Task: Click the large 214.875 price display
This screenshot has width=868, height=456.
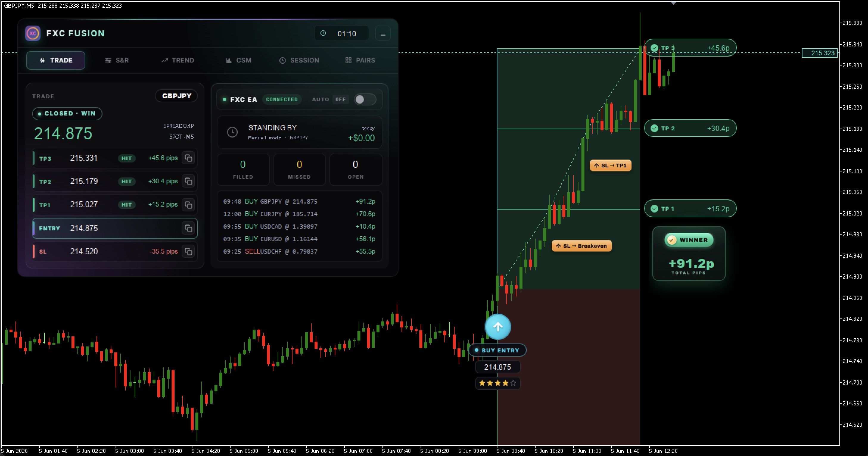Action: (x=63, y=134)
